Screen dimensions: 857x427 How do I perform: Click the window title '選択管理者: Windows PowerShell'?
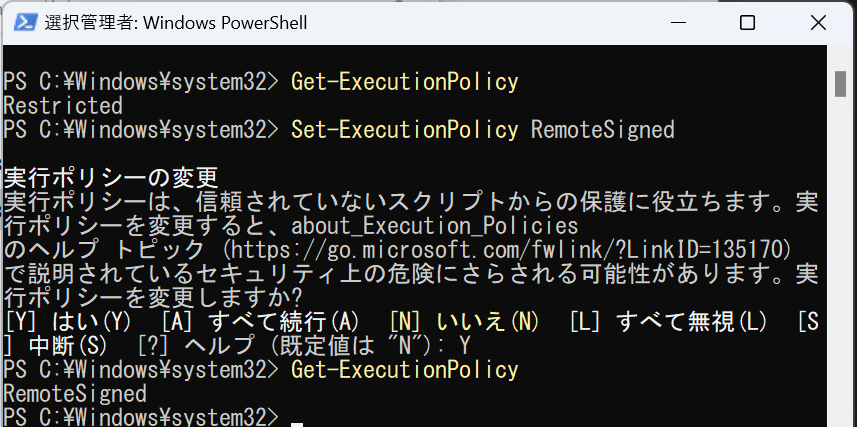coord(175,23)
